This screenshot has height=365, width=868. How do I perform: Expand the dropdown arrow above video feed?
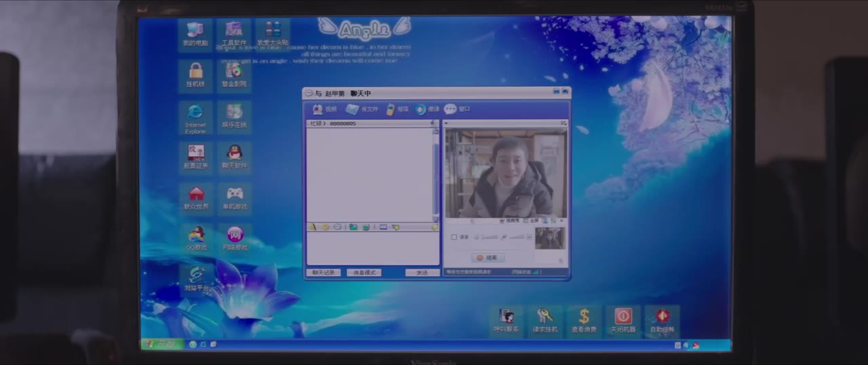(x=446, y=123)
